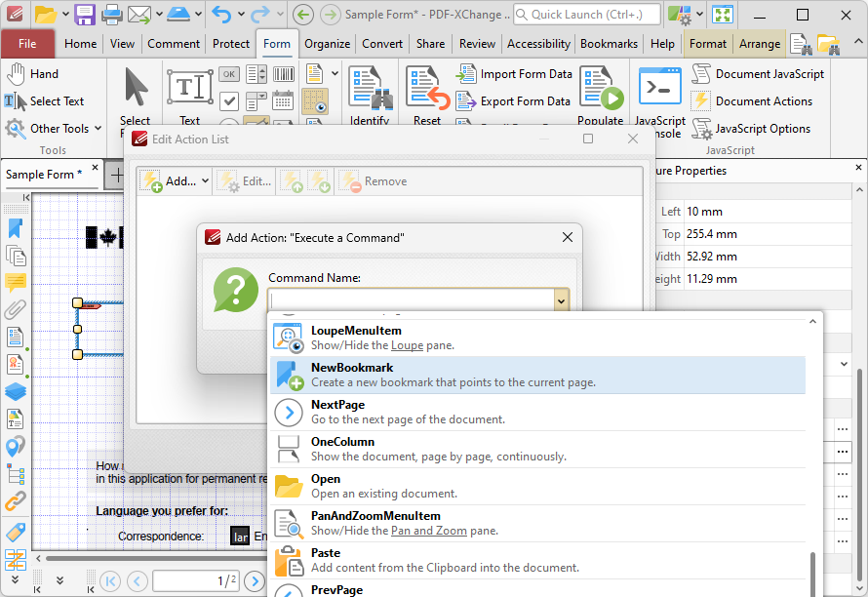Expand the properties pane dropdown chevron
This screenshot has width=868, height=597.
pos(844,364)
